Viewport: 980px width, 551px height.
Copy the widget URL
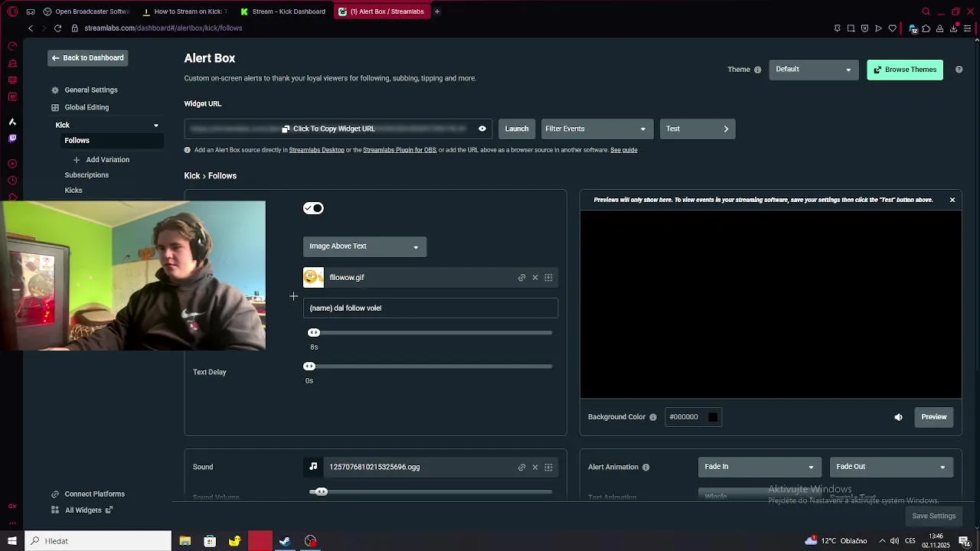(x=328, y=129)
